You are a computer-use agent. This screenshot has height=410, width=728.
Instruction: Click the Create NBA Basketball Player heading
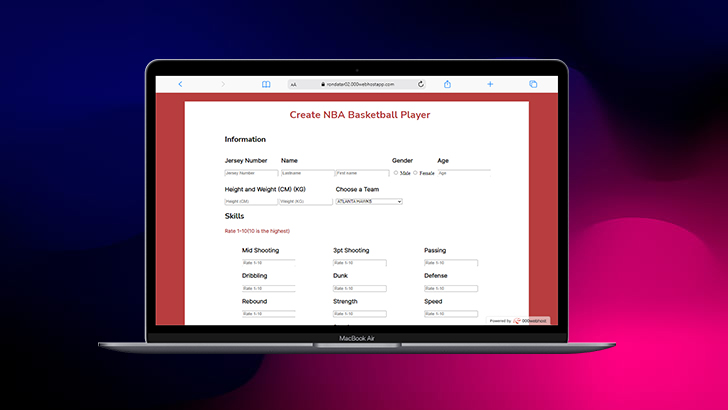click(x=360, y=115)
